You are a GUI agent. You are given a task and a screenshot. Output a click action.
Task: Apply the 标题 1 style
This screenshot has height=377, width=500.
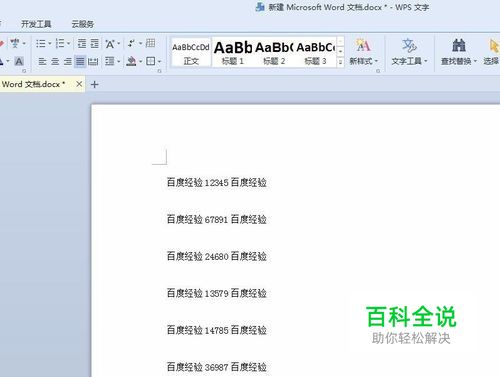tap(233, 53)
